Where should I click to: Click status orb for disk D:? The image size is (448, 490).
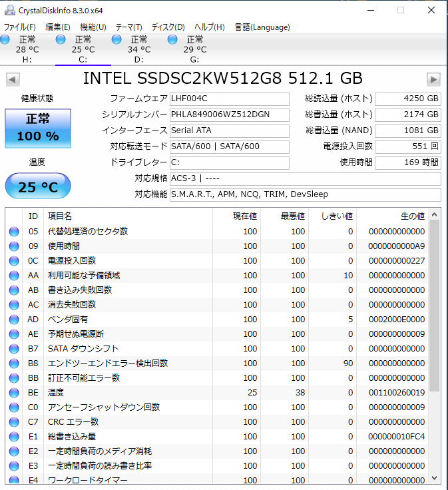pos(116,41)
